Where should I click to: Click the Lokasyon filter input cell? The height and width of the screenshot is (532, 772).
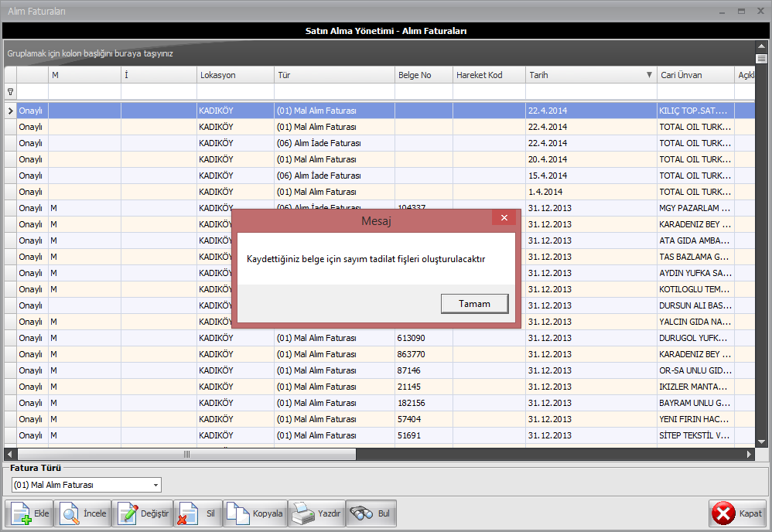coord(235,91)
